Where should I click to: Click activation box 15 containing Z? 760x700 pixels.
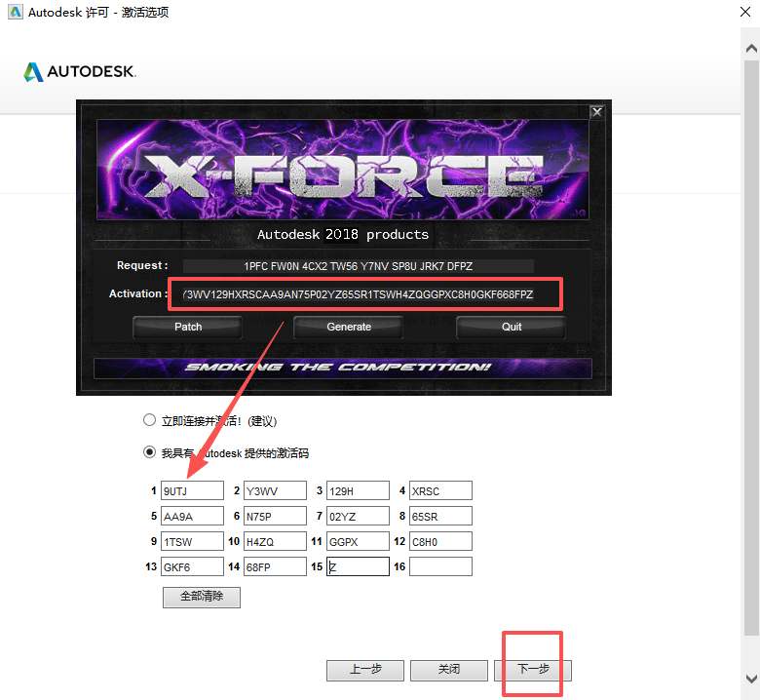point(359,566)
